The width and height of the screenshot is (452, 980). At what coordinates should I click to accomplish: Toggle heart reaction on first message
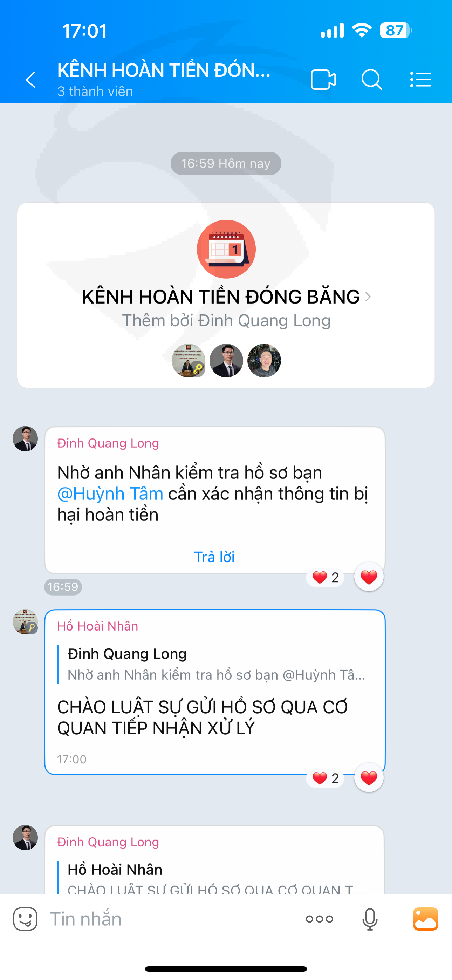[x=369, y=577]
